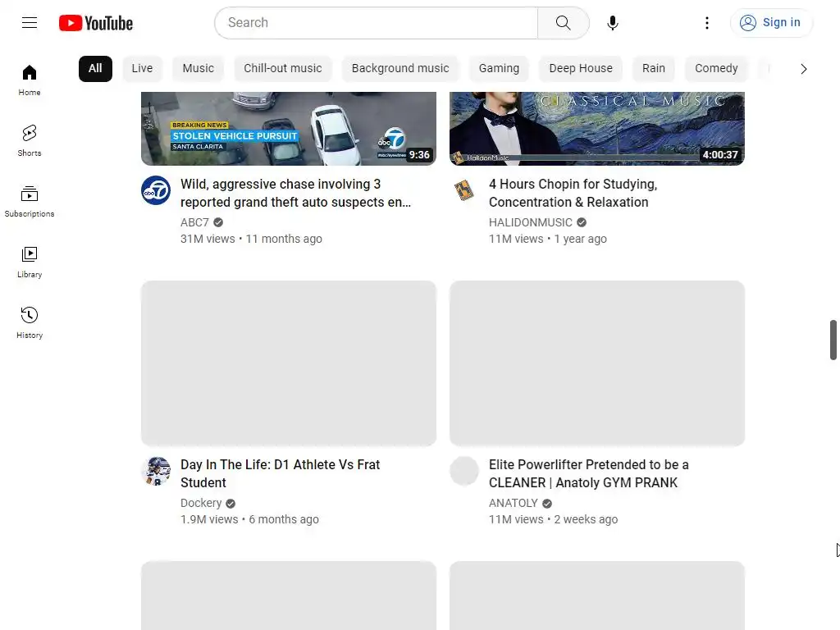
Task: Open Shorts from the sidebar
Action: (30, 141)
